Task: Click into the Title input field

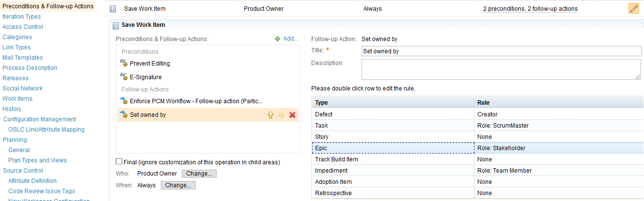Action: tap(501, 51)
